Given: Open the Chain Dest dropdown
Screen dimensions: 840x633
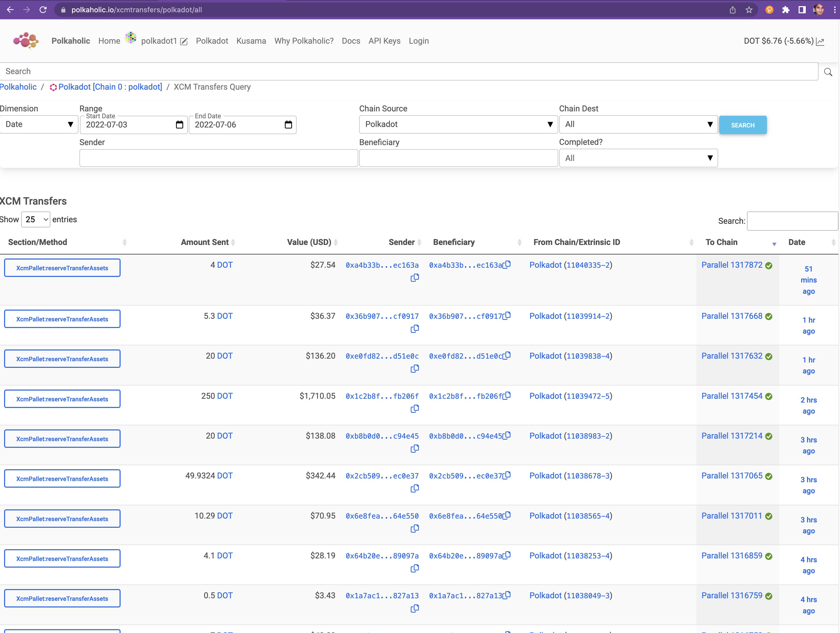Looking at the screenshot, I should pos(638,125).
